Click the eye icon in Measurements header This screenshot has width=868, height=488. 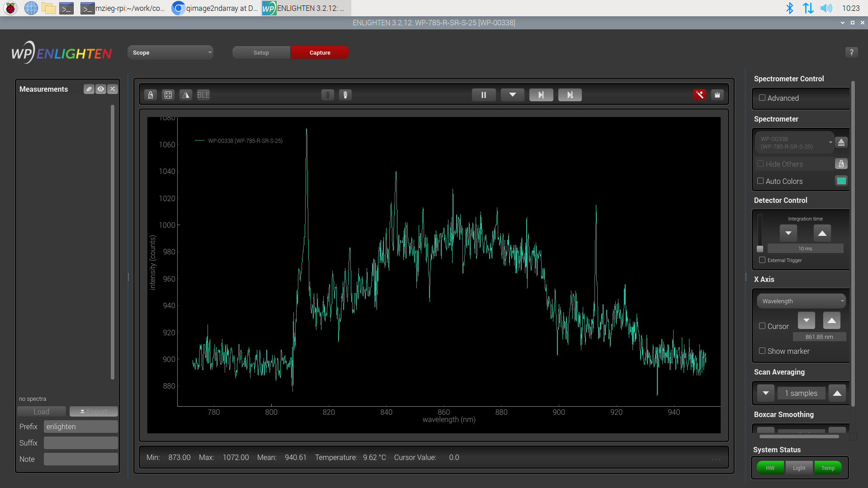(101, 89)
